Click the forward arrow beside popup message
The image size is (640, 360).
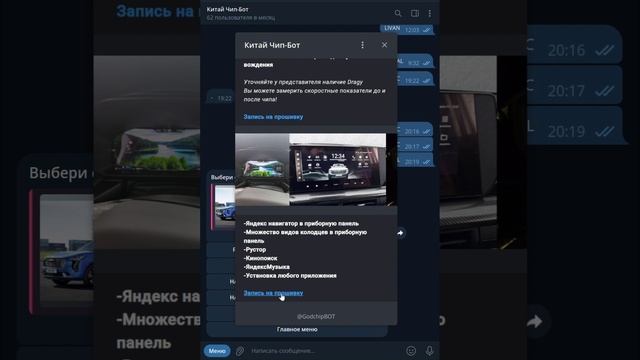[400, 233]
